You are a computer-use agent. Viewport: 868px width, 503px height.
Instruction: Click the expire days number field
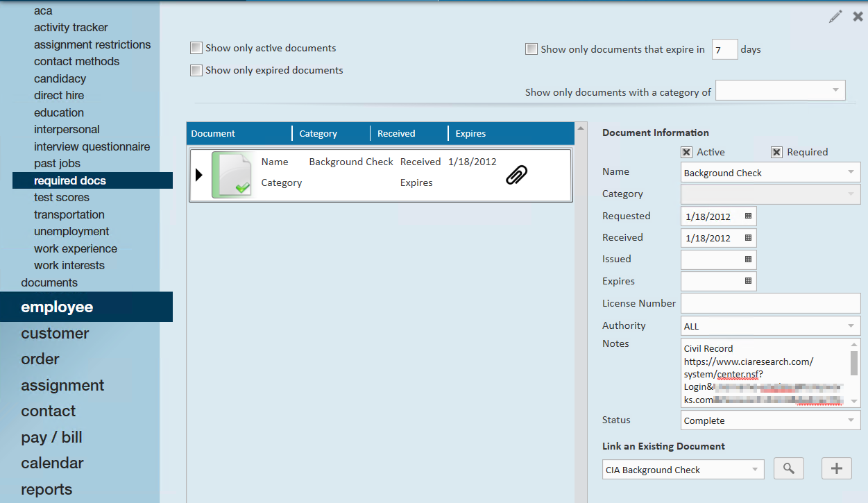pos(725,49)
